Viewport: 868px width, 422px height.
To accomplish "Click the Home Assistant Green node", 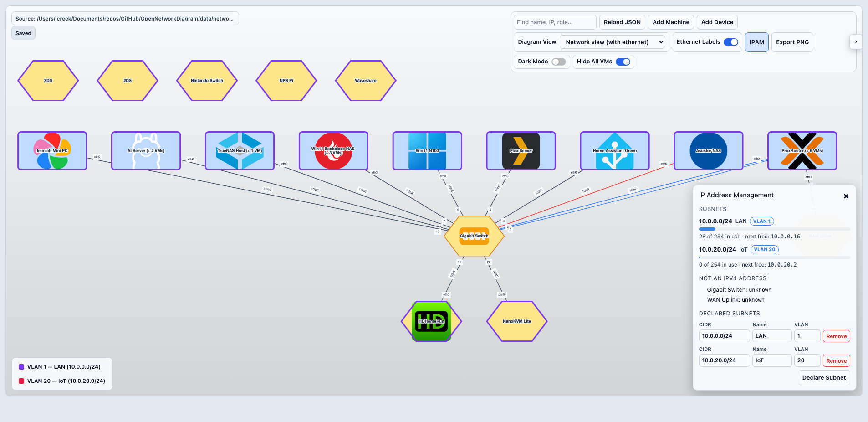I will [x=615, y=151].
